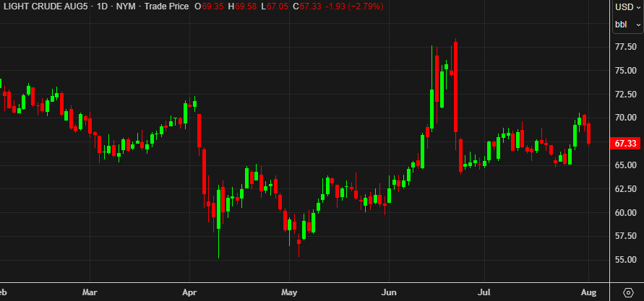Click the May label on time axis
This screenshot has height=301, width=644.
pos(289,292)
